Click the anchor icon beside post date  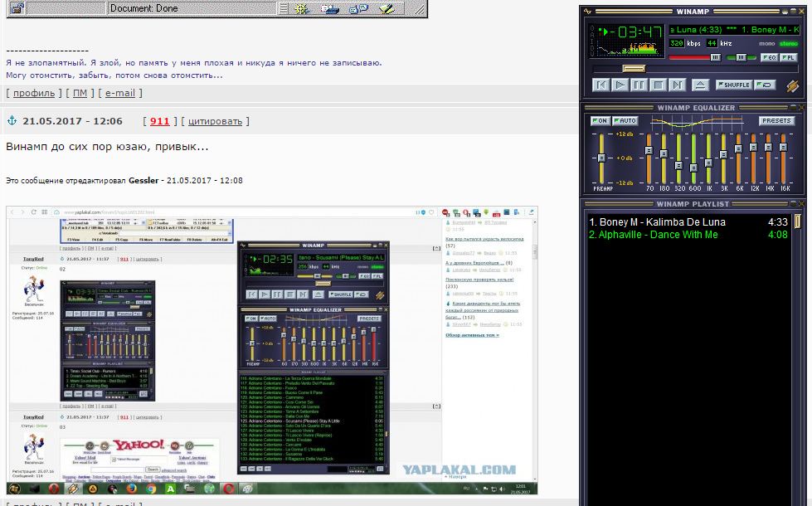12,120
